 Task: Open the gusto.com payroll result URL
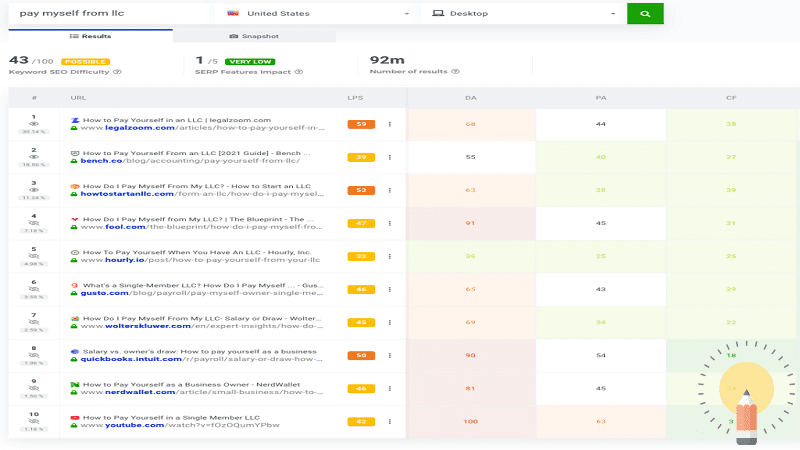click(x=202, y=293)
